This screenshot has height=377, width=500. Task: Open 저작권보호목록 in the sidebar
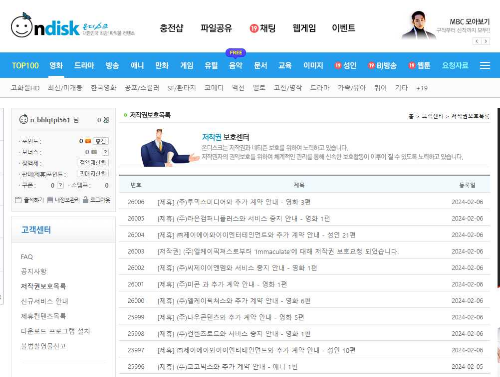point(43,286)
